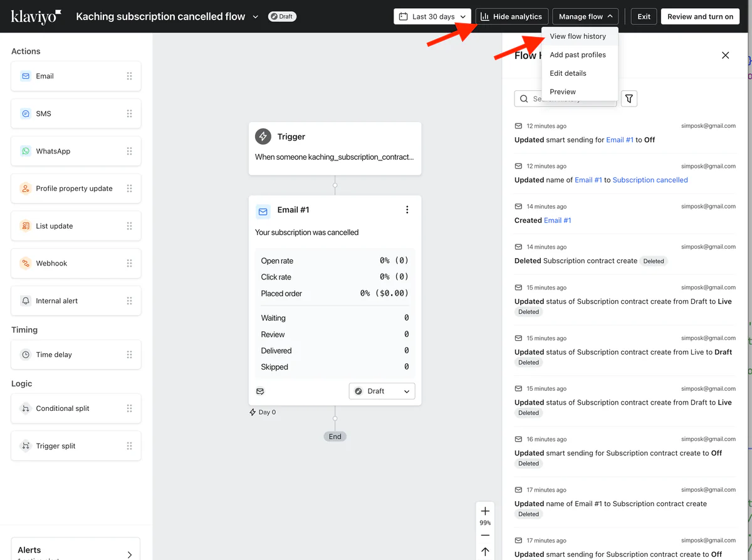Click the Email action icon
The image size is (752, 560).
26,76
